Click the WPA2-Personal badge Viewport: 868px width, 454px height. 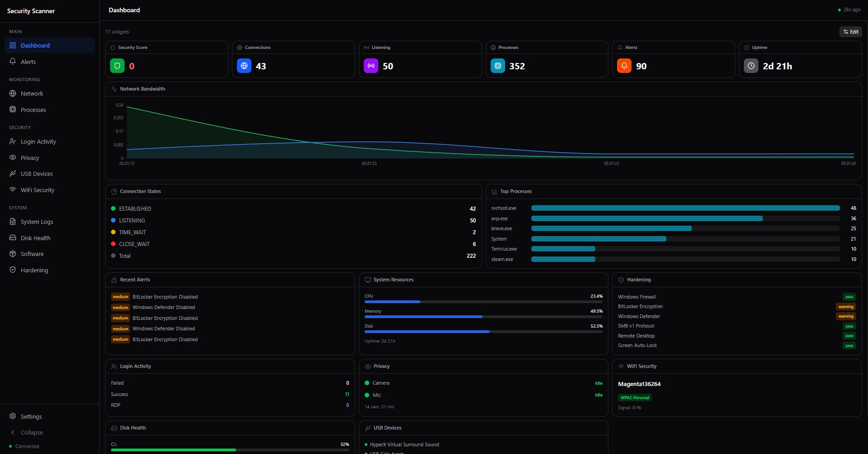635,398
